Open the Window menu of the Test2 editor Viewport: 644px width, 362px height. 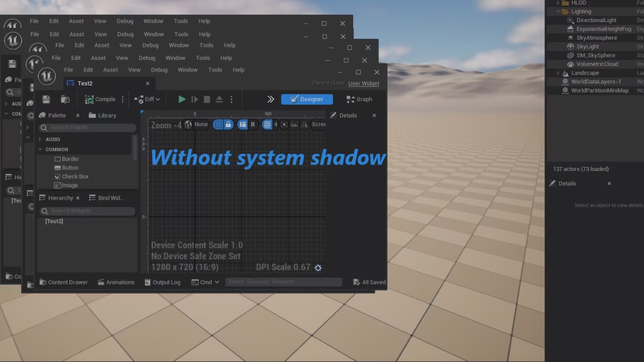187,69
